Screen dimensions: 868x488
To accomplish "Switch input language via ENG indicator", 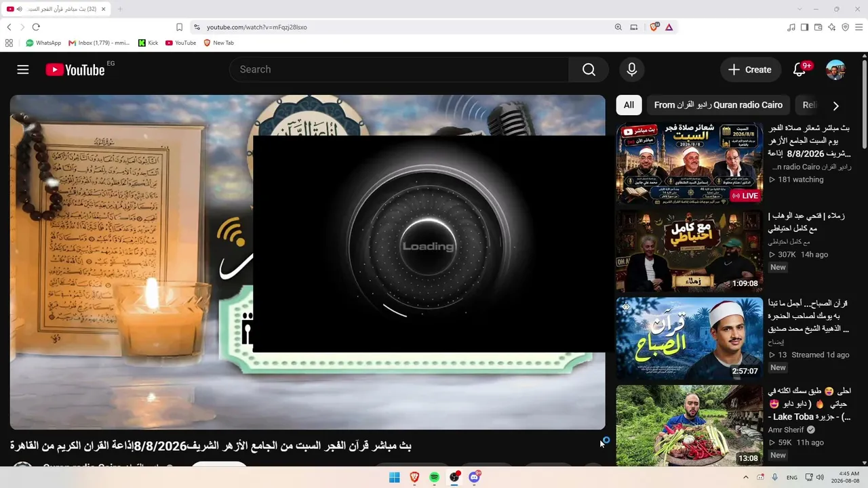I will 792,477.
